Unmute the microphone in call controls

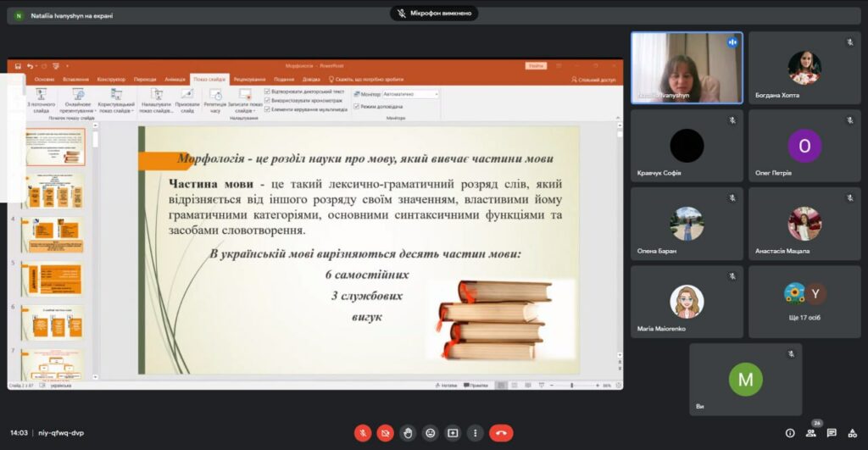pyautogui.click(x=363, y=433)
